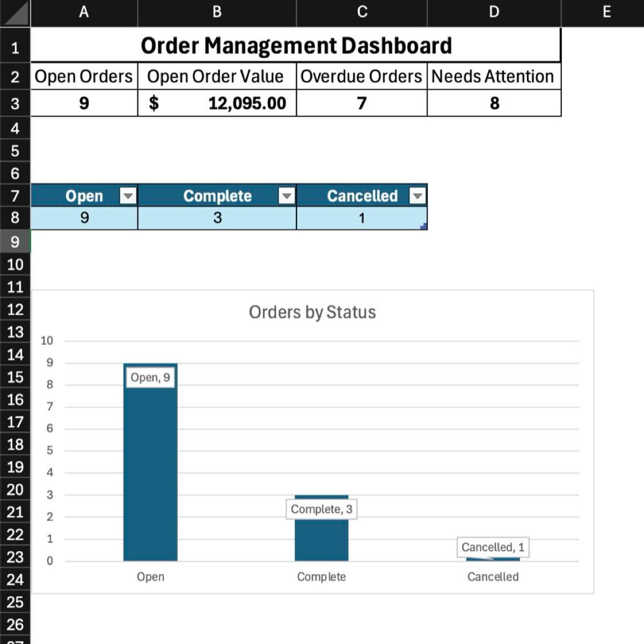Select column A header

point(84,12)
